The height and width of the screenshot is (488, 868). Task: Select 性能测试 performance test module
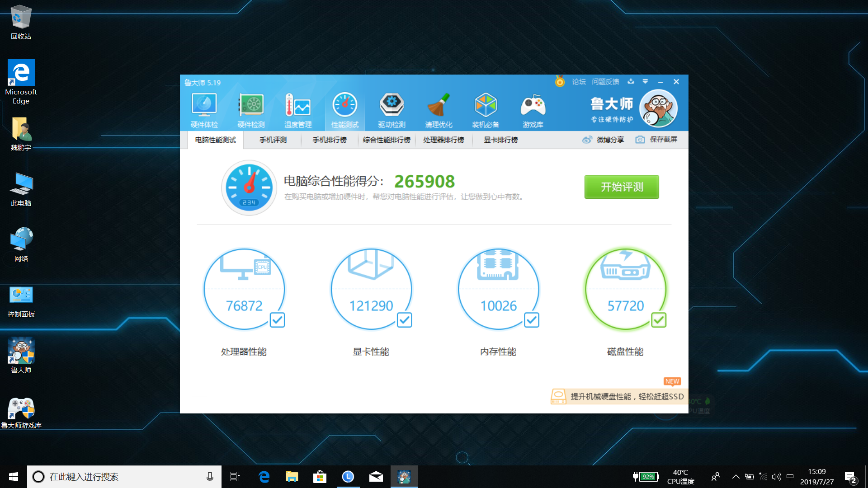[x=345, y=111]
